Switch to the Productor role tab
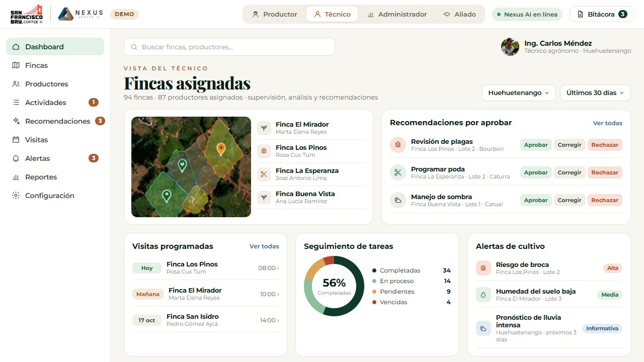This screenshot has height=362, width=644. point(275,14)
